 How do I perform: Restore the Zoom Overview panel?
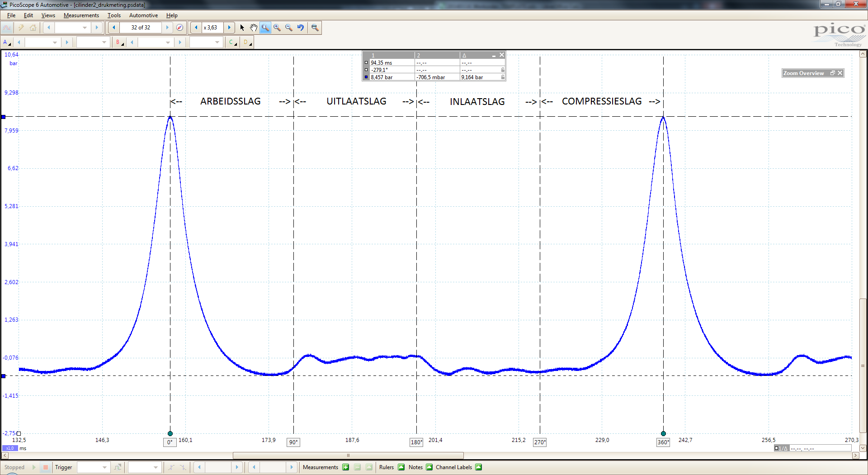pyautogui.click(x=832, y=73)
